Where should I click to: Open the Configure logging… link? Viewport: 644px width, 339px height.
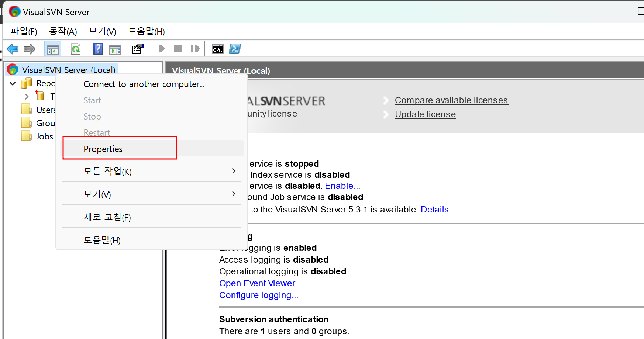pos(259,295)
